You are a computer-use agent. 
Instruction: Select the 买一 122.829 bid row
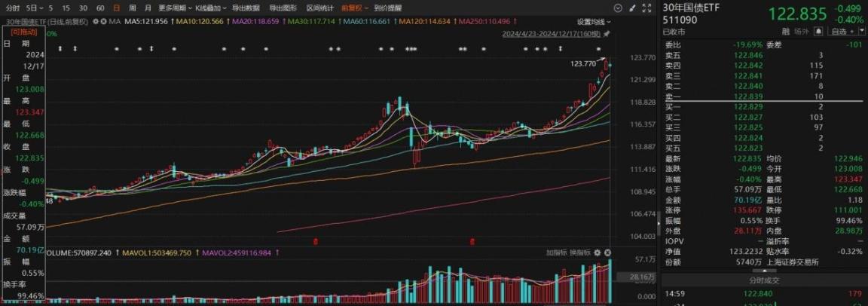[765, 106]
